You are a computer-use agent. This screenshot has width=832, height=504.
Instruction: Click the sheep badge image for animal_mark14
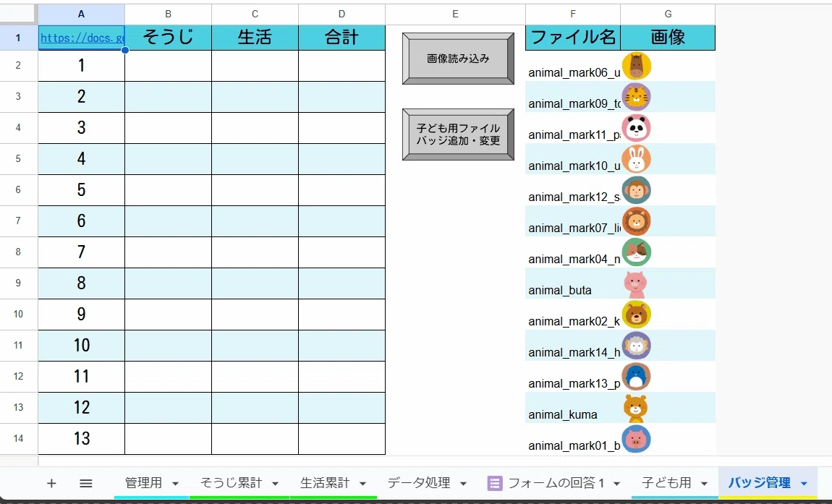click(636, 346)
